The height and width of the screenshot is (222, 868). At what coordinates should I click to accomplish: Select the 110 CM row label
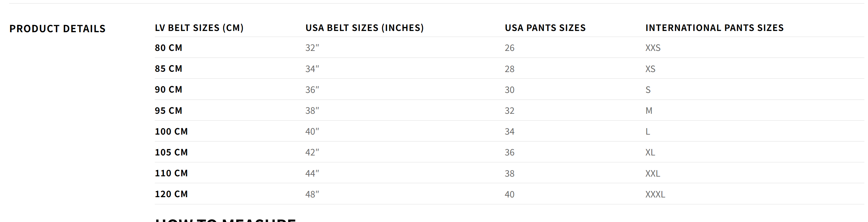coord(171,173)
